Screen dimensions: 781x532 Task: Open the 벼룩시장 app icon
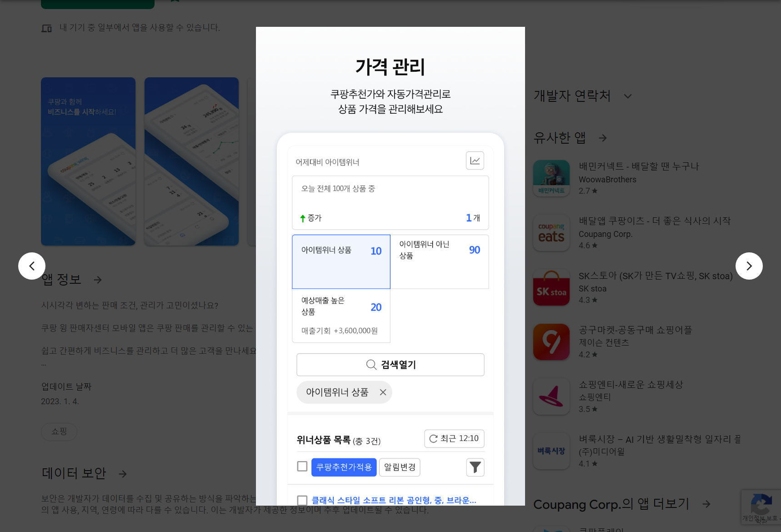tap(551, 451)
